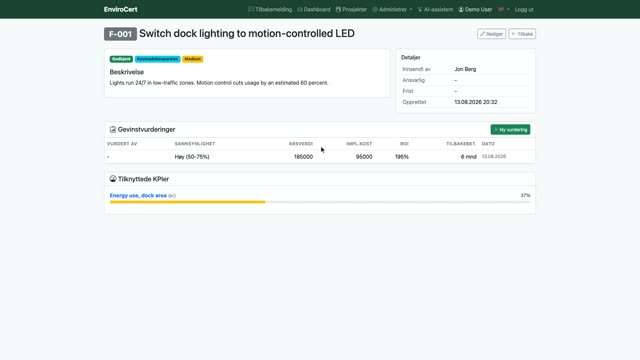The height and width of the screenshot is (360, 640).
Task: Select the 195% ROI cell
Action: click(x=402, y=157)
